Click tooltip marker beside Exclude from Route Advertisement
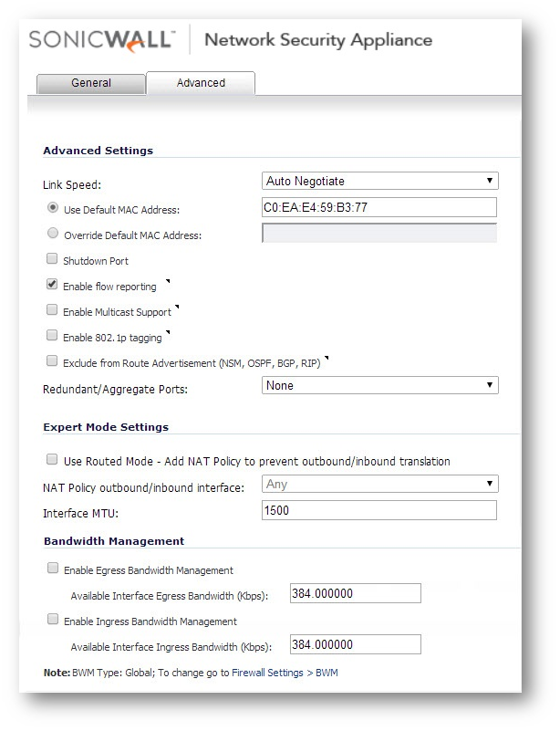This screenshot has width=560, height=731. pos(327,359)
